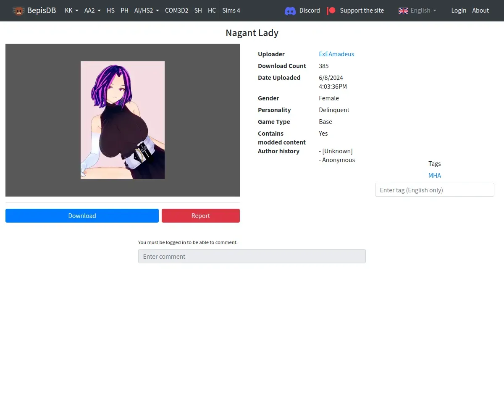Expand the AI/HS2 dropdown menu
Image resolution: width=504 pixels, height=420 pixels.
pyautogui.click(x=147, y=10)
